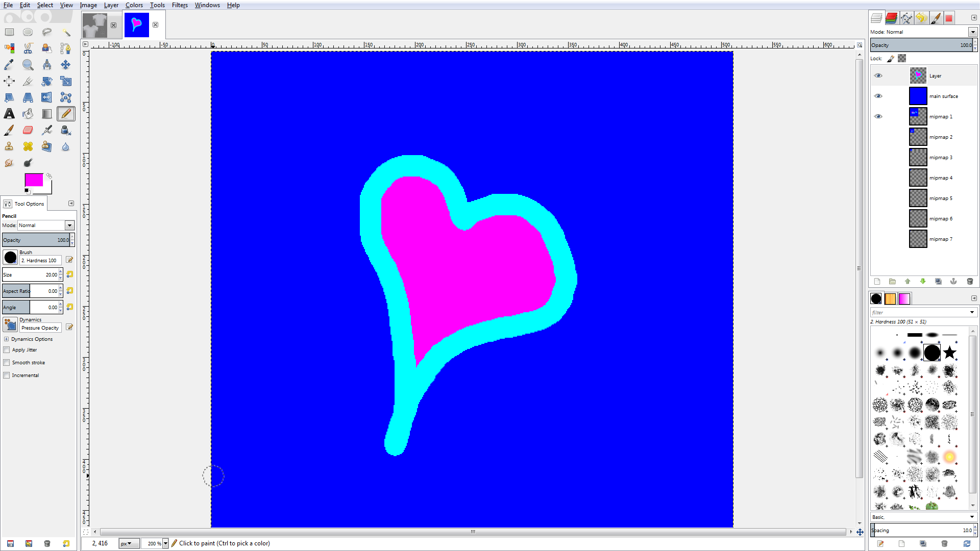This screenshot has height=551, width=980.
Task: Select the Blend gradient tool
Action: [x=47, y=114]
